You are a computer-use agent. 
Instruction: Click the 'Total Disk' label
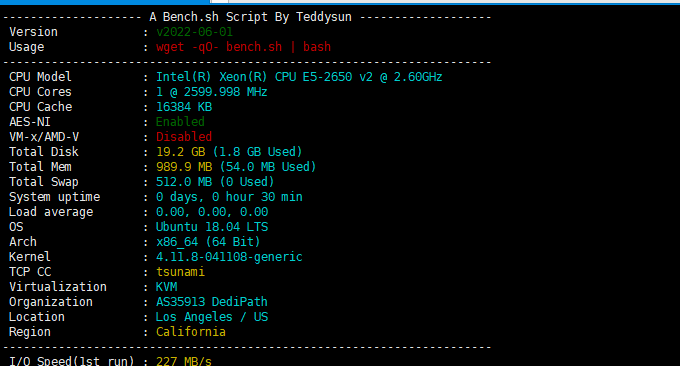tap(44, 152)
